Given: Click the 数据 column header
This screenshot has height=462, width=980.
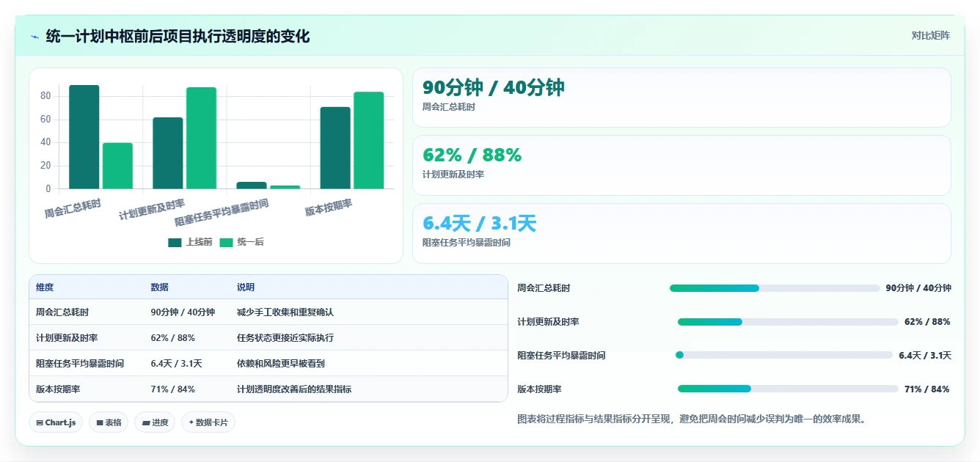Looking at the screenshot, I should [159, 287].
